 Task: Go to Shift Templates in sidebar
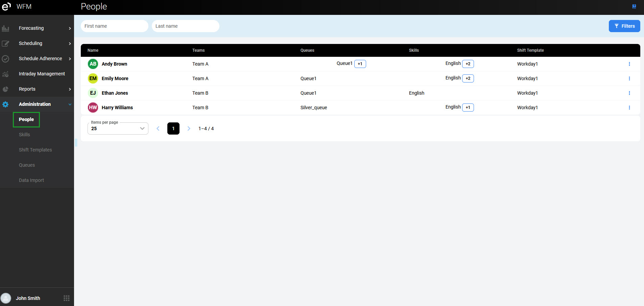[35, 150]
